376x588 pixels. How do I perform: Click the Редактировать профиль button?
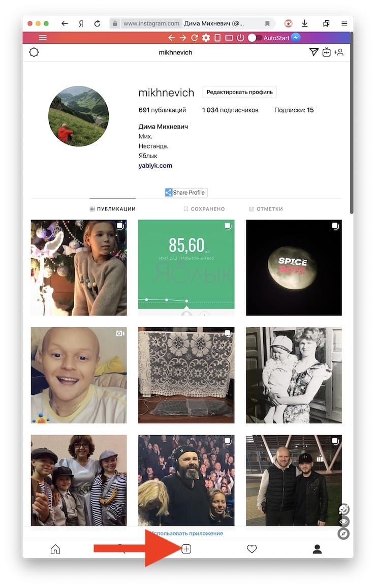[239, 92]
